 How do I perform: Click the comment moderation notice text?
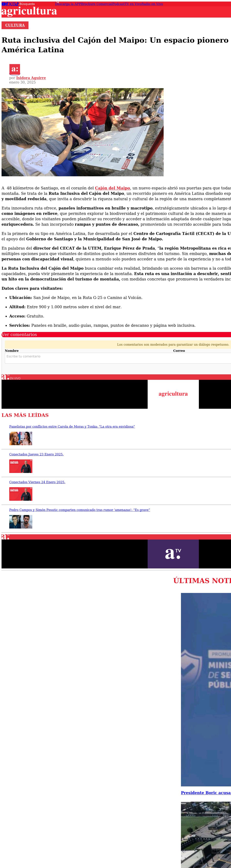pos(173,345)
